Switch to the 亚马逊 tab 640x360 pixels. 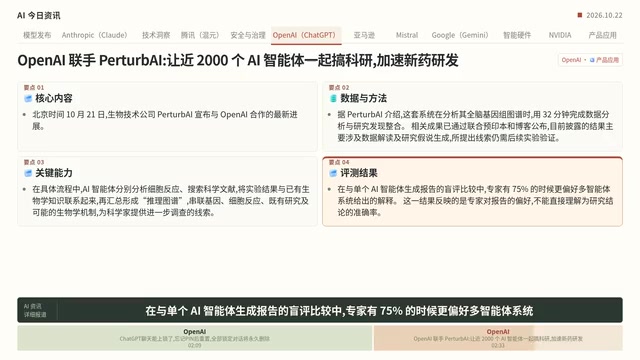(364, 35)
